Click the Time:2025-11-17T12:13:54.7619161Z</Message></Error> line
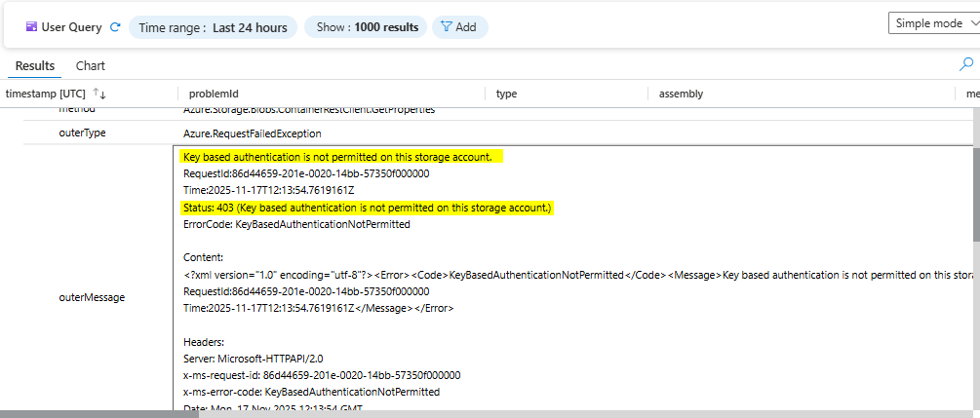The height and width of the screenshot is (418, 980). point(319,308)
